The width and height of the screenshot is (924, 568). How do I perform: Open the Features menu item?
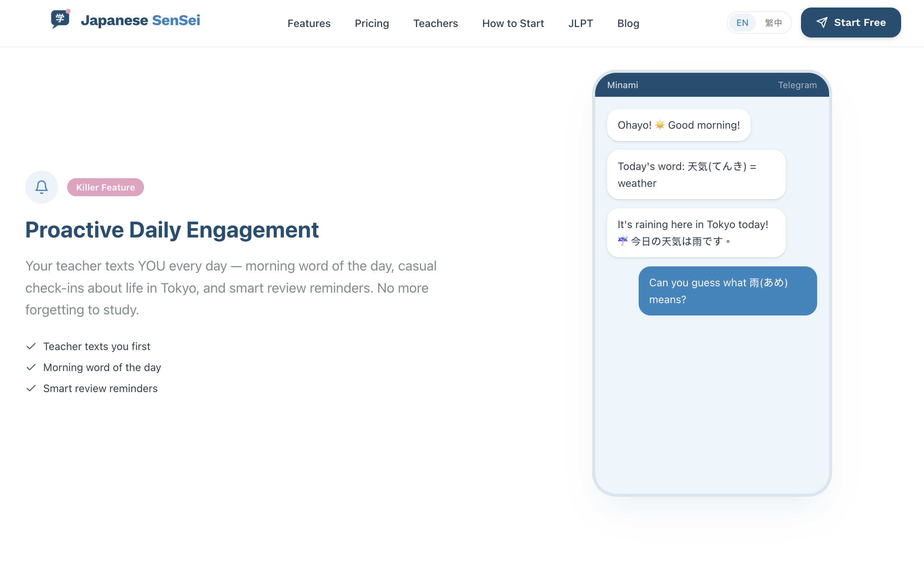(309, 23)
